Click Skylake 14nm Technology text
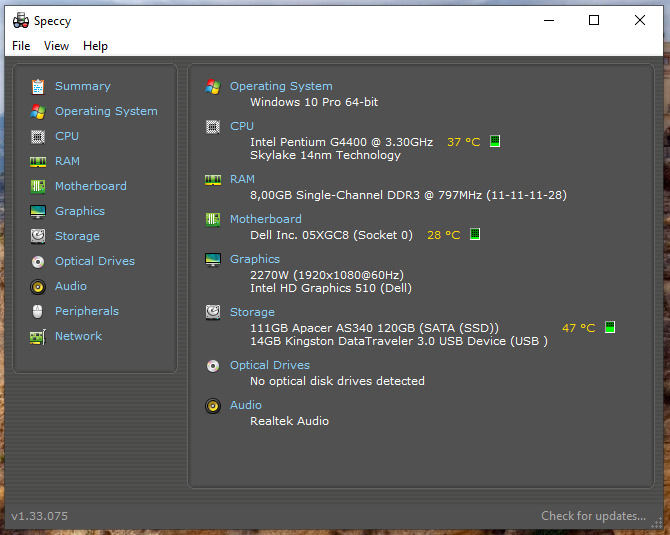The height and width of the screenshot is (535, 670). pos(325,155)
